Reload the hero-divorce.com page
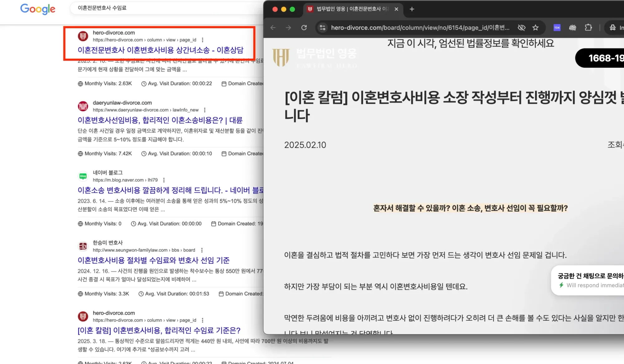 point(304,27)
